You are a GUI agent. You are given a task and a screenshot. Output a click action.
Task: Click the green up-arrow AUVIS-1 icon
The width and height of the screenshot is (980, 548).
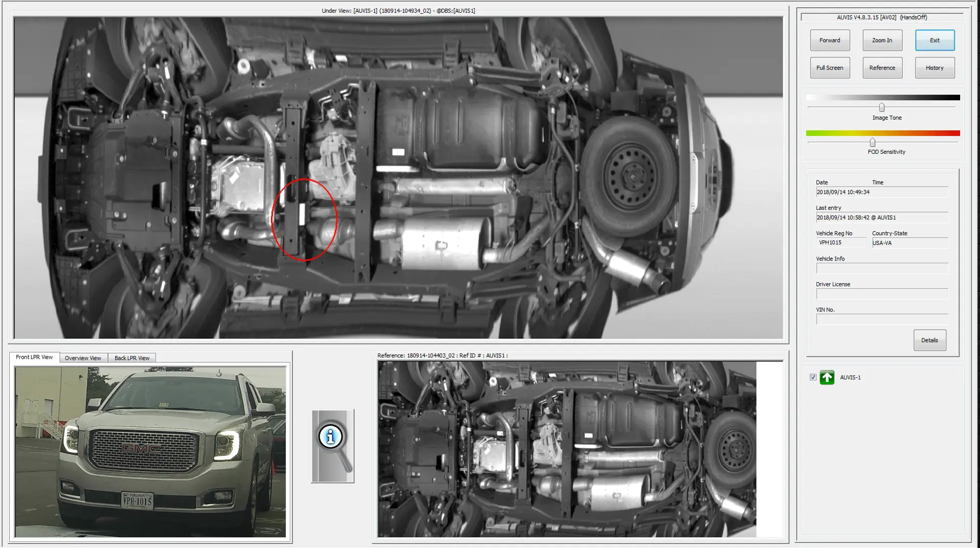click(827, 377)
